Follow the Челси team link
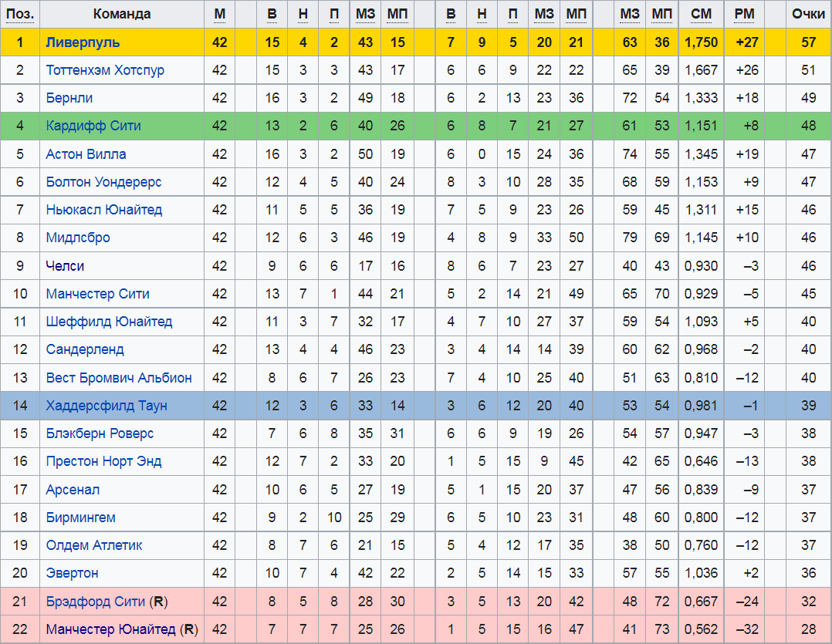Viewport: 832px width, 644px height. [65, 265]
